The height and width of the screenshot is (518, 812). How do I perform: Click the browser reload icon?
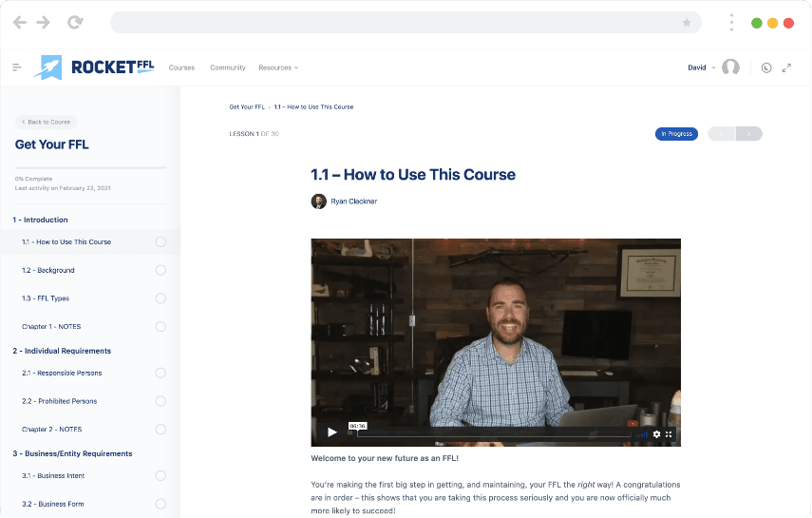point(75,22)
